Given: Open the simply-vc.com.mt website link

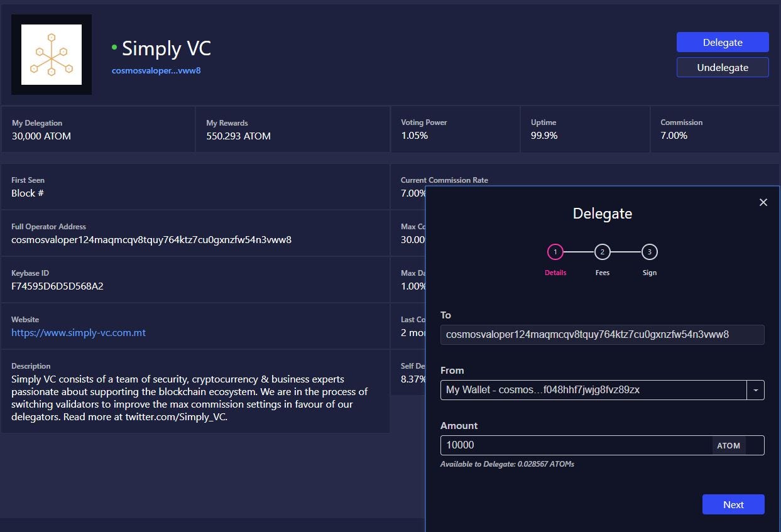Looking at the screenshot, I should coord(79,332).
